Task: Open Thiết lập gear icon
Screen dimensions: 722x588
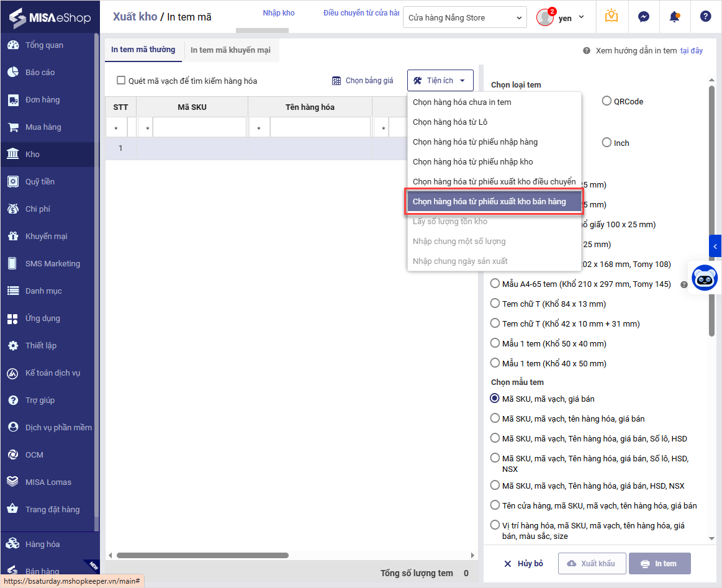Action: coord(13,345)
